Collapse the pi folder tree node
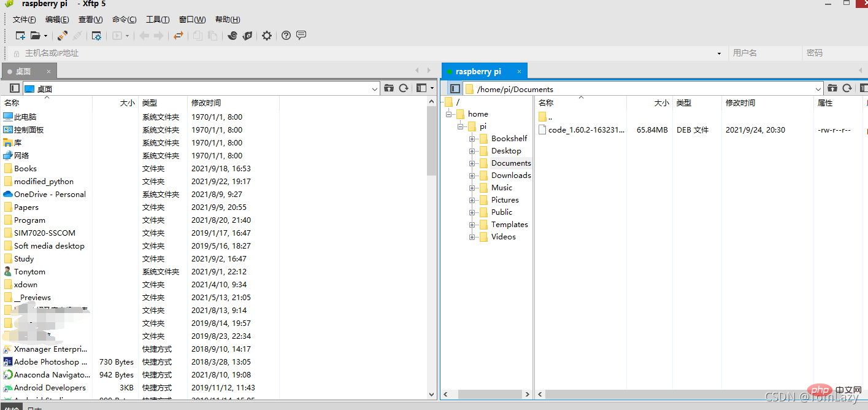 460,126
